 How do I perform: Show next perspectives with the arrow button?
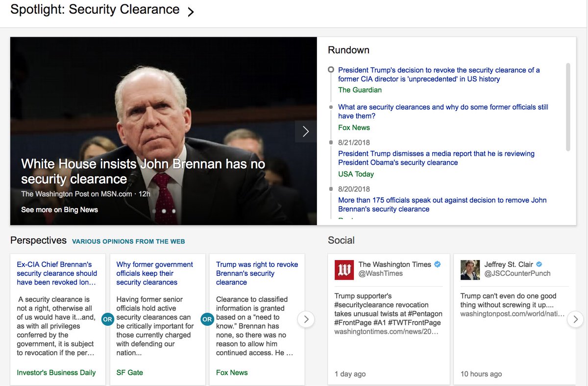[x=306, y=320]
